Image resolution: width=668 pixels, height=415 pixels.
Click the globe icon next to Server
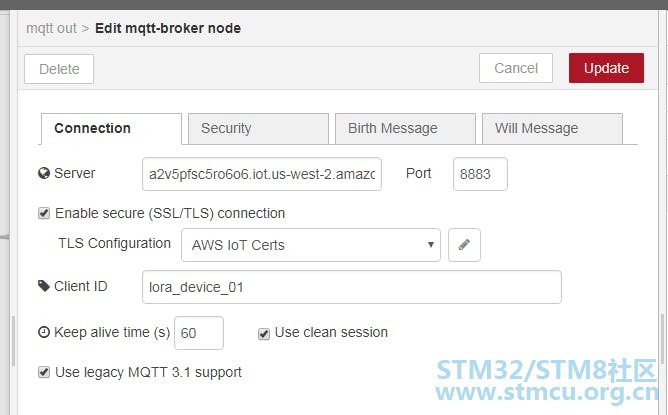(x=44, y=173)
